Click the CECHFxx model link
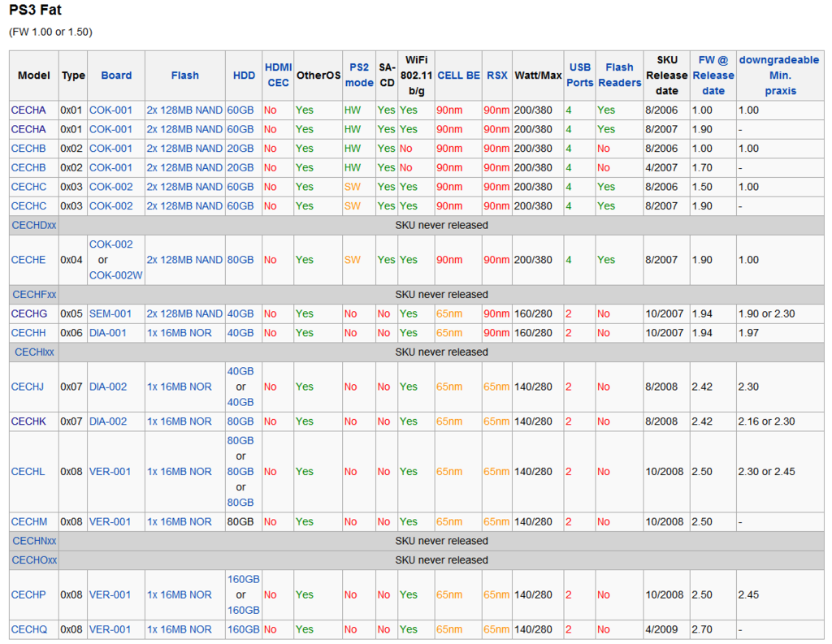This screenshot has width=832, height=644. tap(34, 295)
